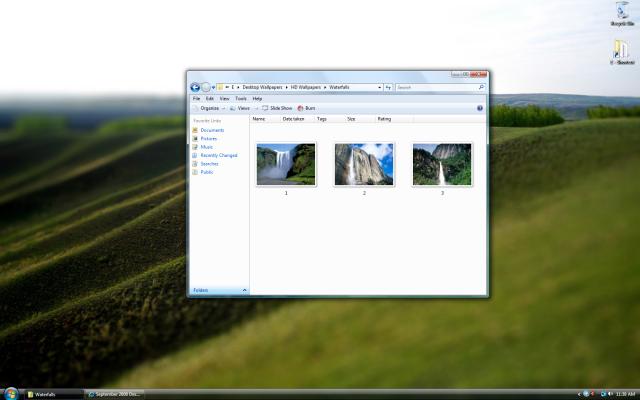Click Desktop Wallpapers in the address path

(x=262, y=87)
